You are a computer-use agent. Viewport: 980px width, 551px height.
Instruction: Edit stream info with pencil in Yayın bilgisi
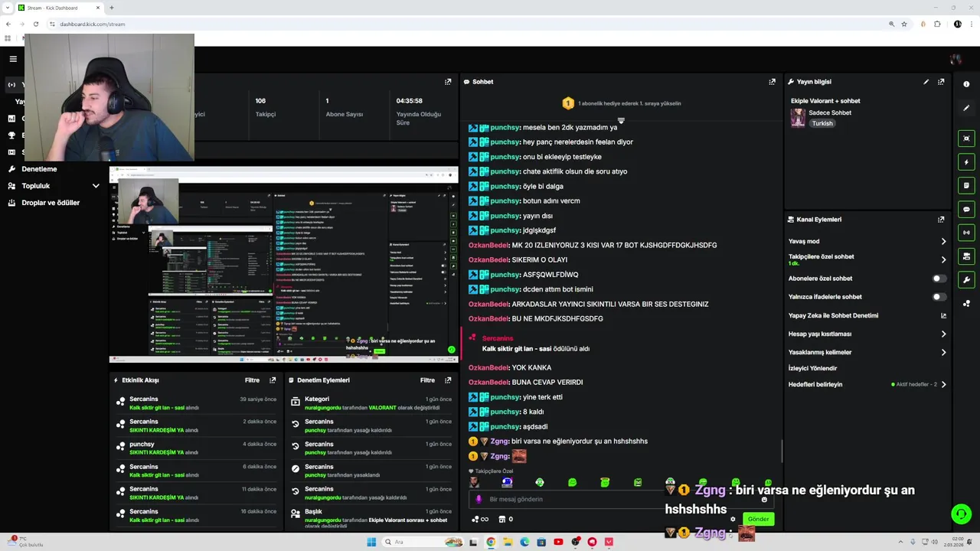tap(926, 82)
